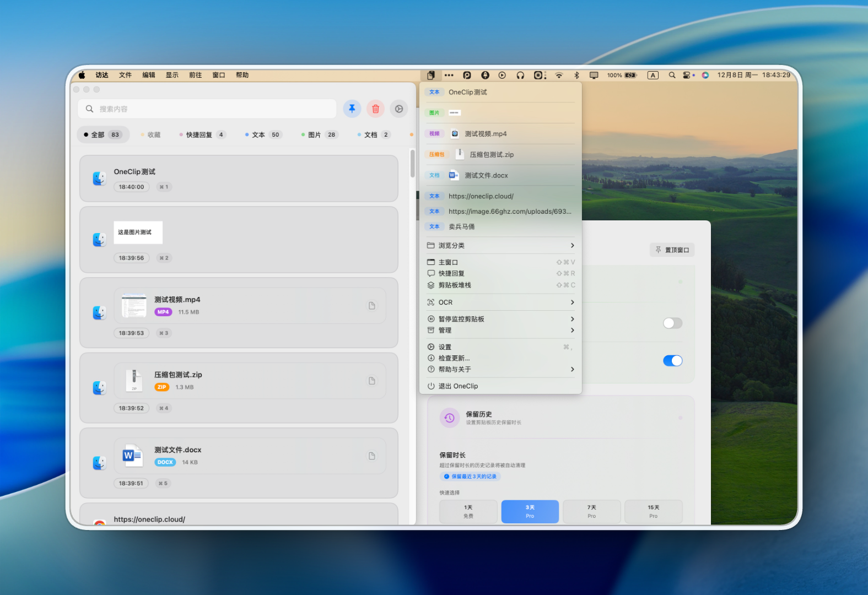Click the red trash delete icon

375,109
